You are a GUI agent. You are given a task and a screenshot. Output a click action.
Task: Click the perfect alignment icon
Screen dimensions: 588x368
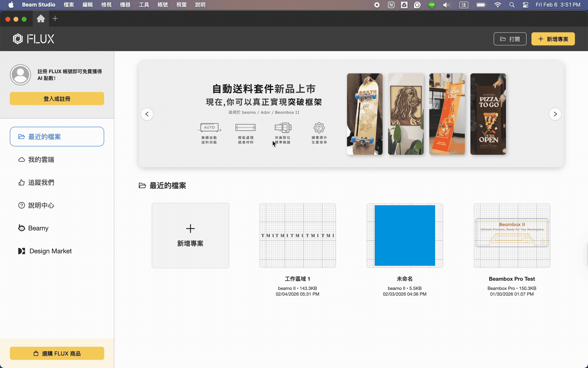(283, 127)
